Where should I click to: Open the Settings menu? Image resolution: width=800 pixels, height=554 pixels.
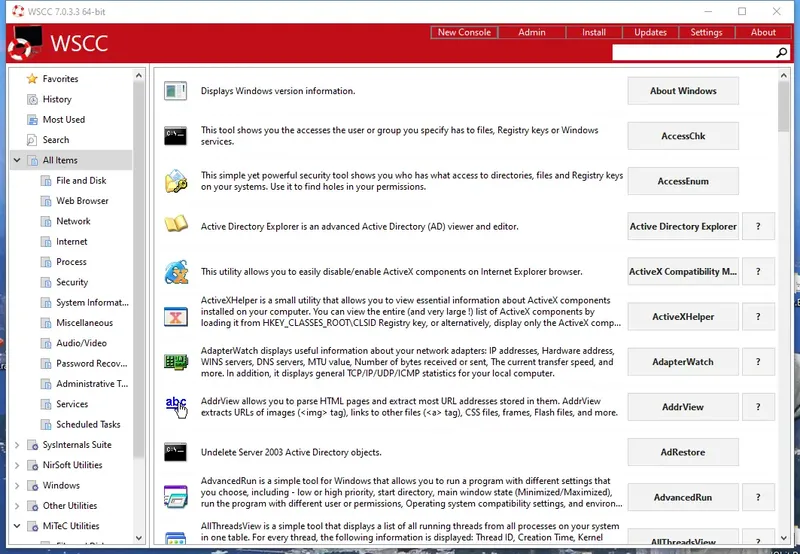click(707, 32)
